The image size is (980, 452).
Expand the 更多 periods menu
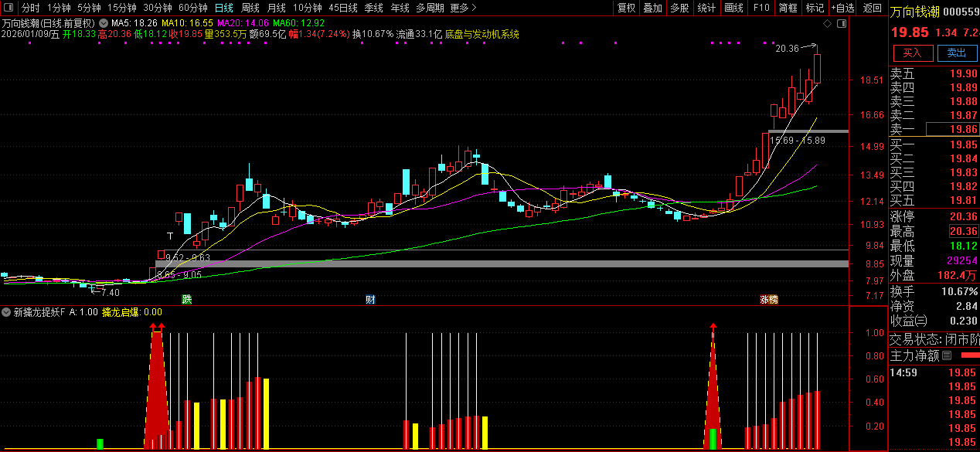(x=462, y=8)
